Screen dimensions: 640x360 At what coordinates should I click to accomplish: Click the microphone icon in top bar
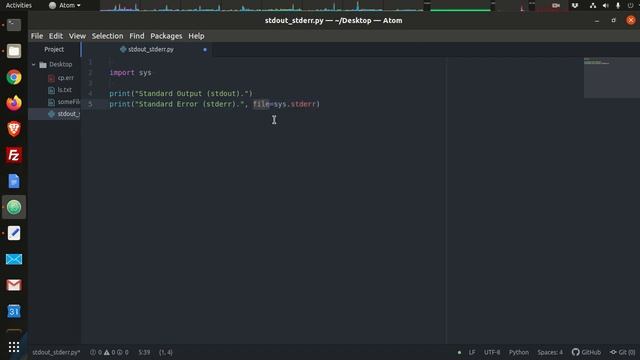click(x=618, y=5)
